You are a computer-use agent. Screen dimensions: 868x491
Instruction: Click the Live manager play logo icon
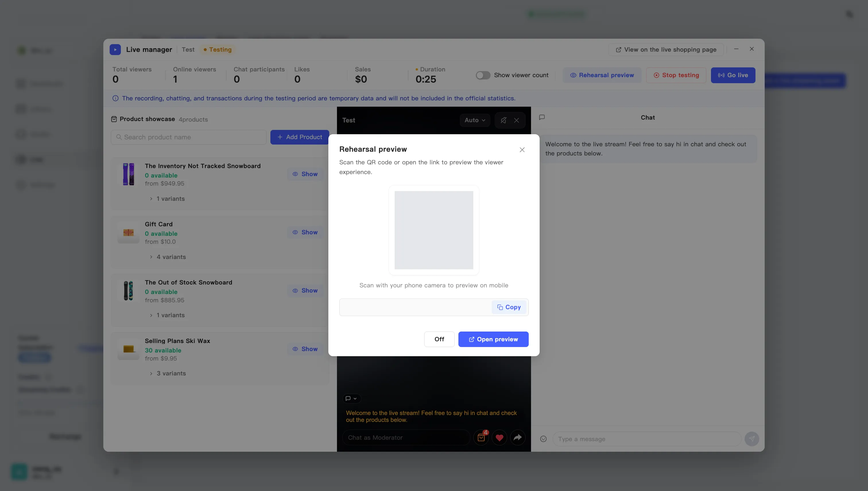click(x=115, y=50)
